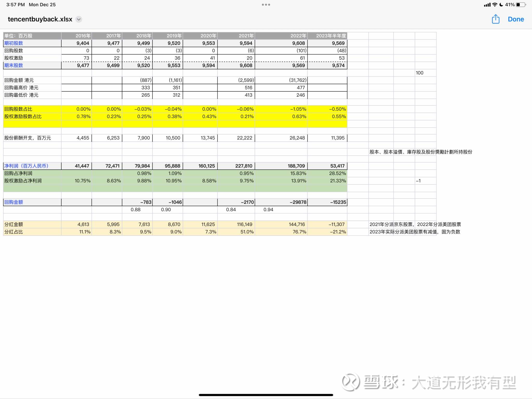Tap the file name tencentbuyback.xlsx
The height and width of the screenshot is (399, 532).
tap(40, 19)
